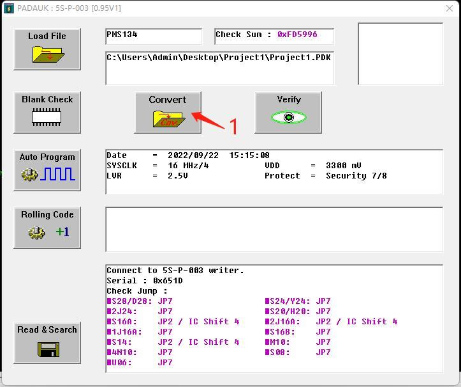
Task: Click the 'Check Jump :' log line
Action: (137, 291)
